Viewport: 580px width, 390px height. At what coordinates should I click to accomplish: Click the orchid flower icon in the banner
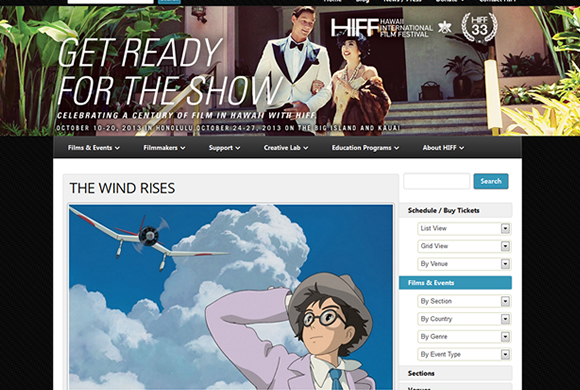(x=445, y=27)
